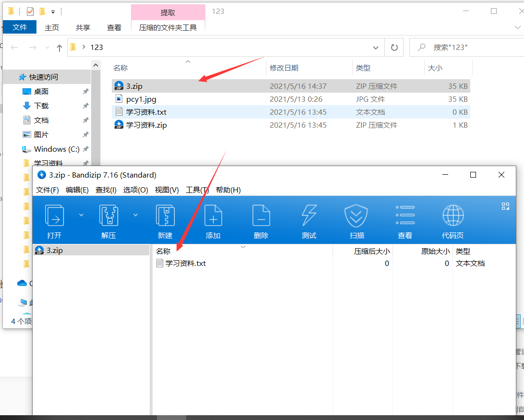Sort Explorer files by 修改日期 column
The image size is (524, 420).
(x=284, y=68)
